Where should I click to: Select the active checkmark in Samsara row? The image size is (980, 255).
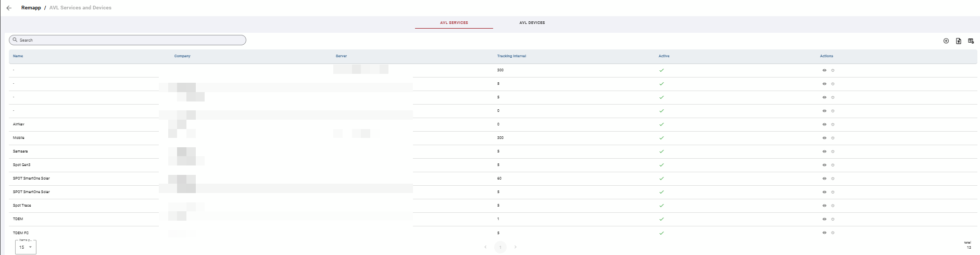tap(661, 151)
